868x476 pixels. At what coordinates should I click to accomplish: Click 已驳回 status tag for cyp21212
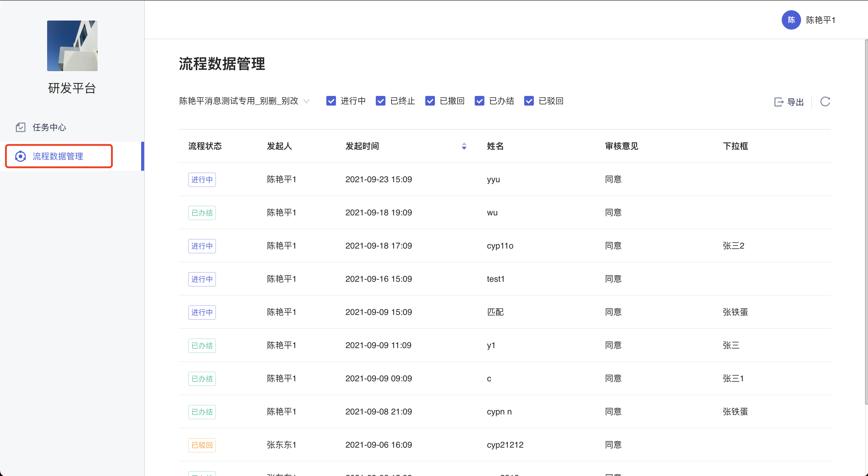(202, 445)
